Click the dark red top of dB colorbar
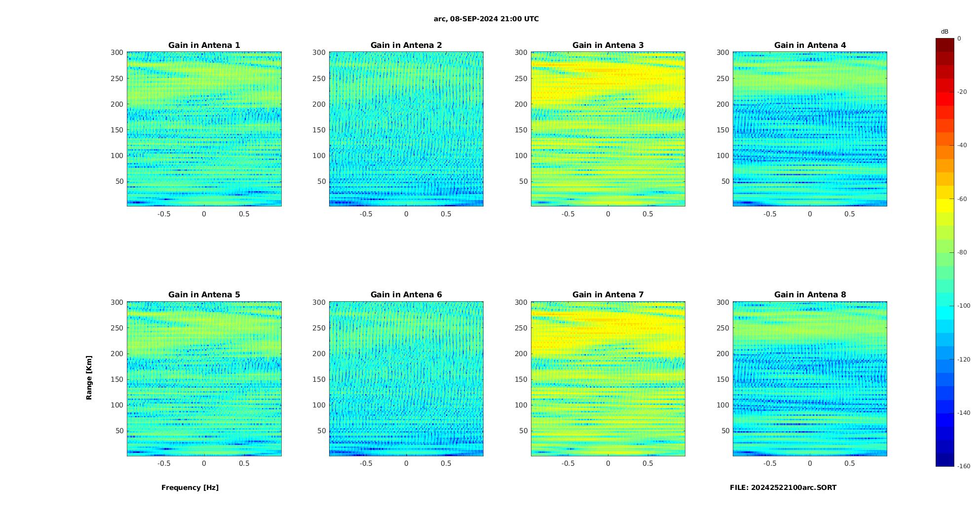Screen dimensions: 980x525 [x=945, y=45]
